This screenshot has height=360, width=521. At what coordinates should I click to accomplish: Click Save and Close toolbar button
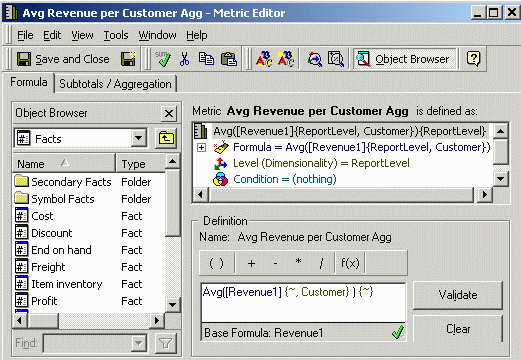tap(63, 59)
